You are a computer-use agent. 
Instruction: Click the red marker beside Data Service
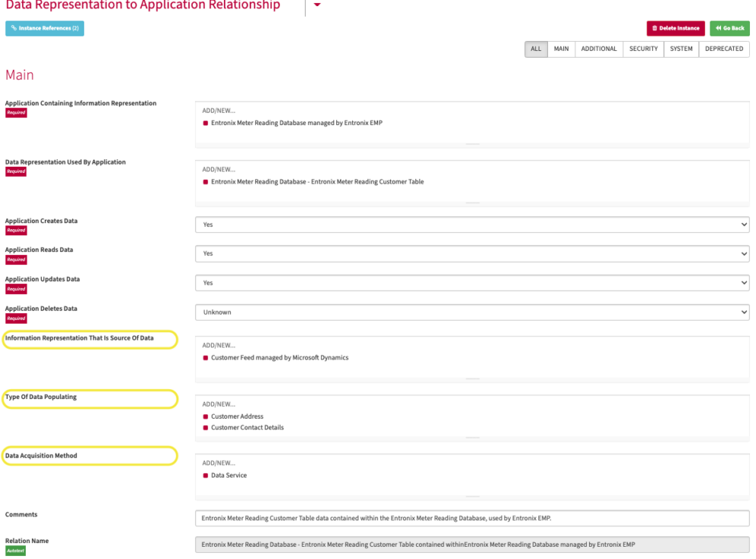(206, 476)
